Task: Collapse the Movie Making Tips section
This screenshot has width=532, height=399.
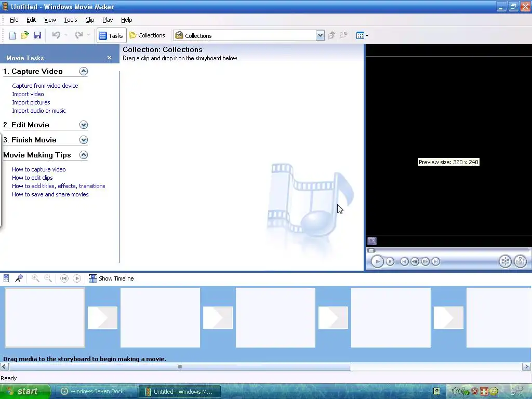Action: 84,155
